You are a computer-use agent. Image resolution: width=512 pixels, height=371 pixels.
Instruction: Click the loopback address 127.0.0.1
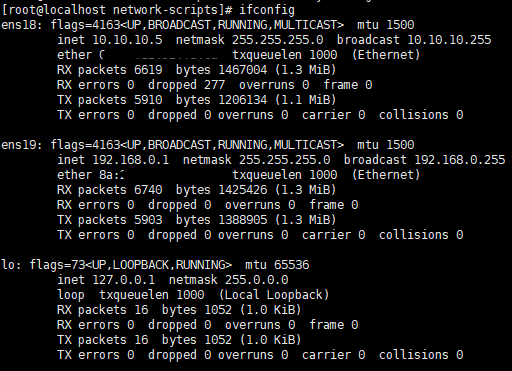pyautogui.click(x=124, y=280)
